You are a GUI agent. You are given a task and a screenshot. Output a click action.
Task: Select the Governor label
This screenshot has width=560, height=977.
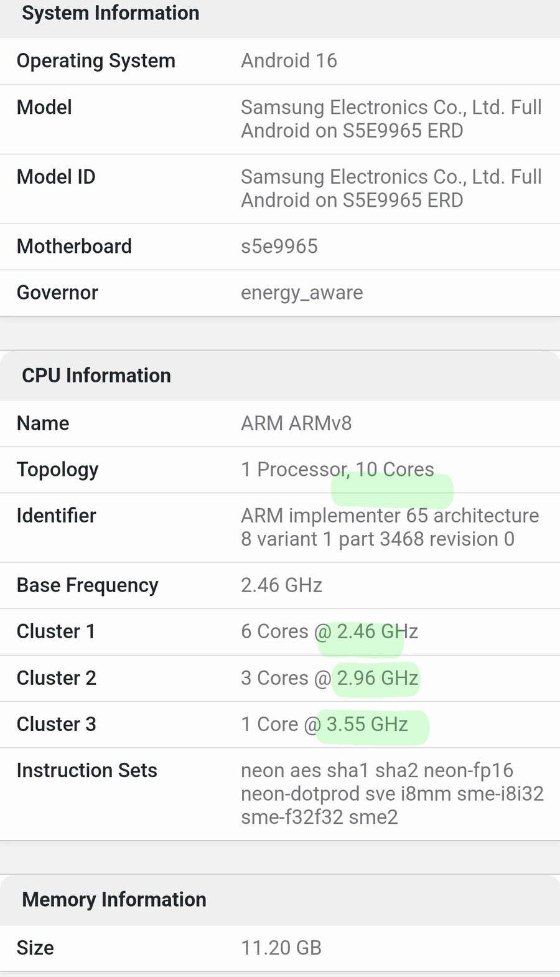[x=57, y=293]
